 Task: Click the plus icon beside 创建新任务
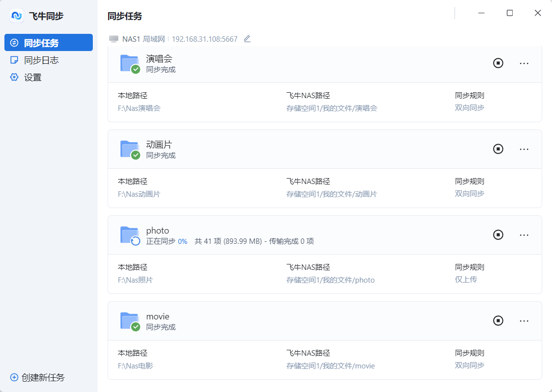(14, 378)
